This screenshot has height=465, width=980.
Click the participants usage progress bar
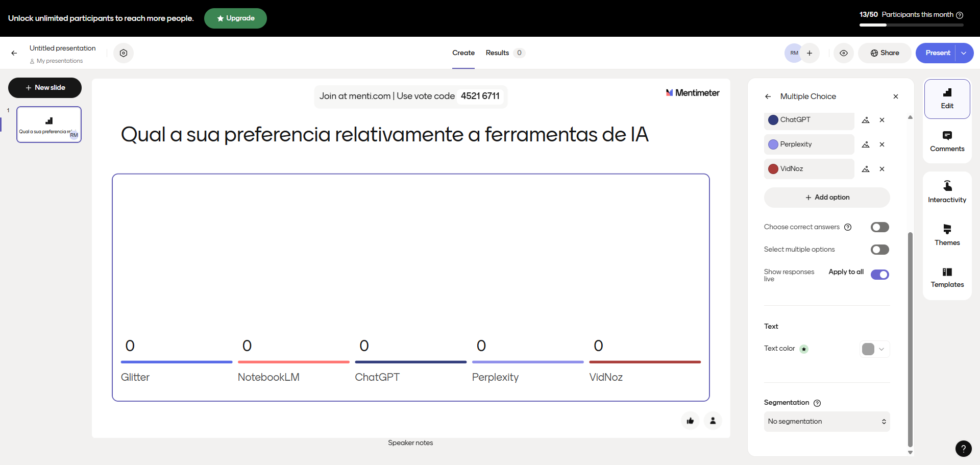(911, 25)
